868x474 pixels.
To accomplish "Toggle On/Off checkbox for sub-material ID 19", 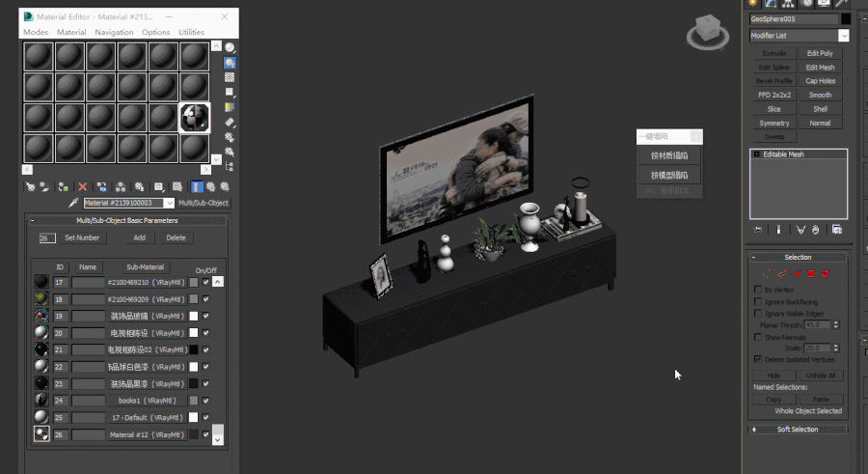I will click(206, 316).
